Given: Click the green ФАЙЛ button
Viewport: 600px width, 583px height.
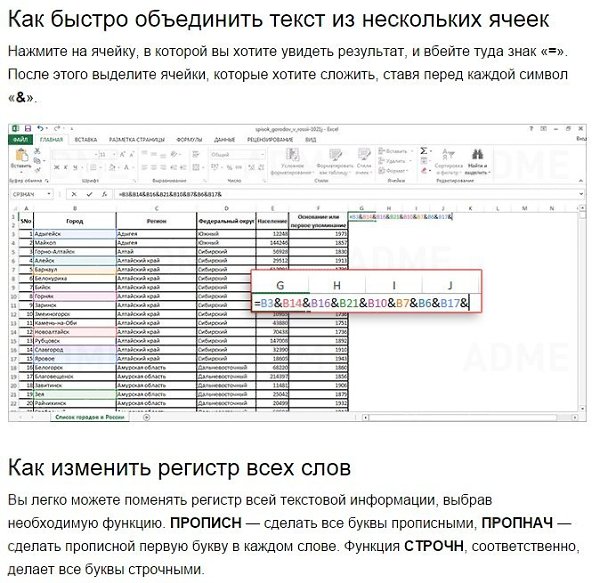Looking at the screenshot, I should [21, 140].
